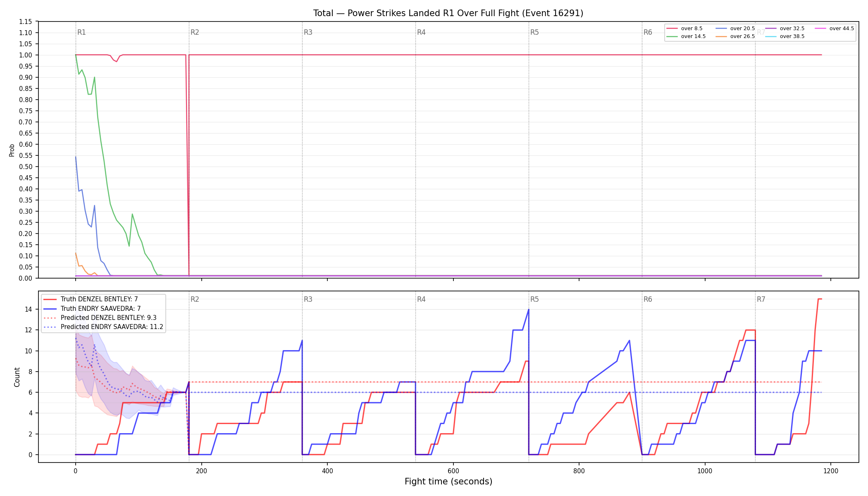Image resolution: width=868 pixels, height=496 pixels.
Task: Click the 200 tick on the time axis
Action: [201, 471]
